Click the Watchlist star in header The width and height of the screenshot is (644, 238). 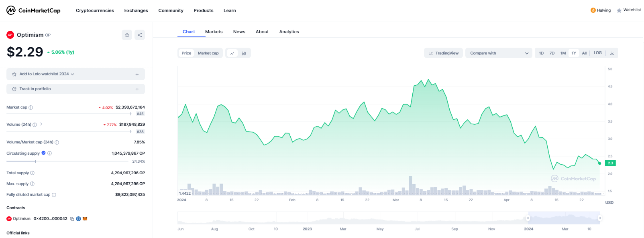[x=619, y=10]
